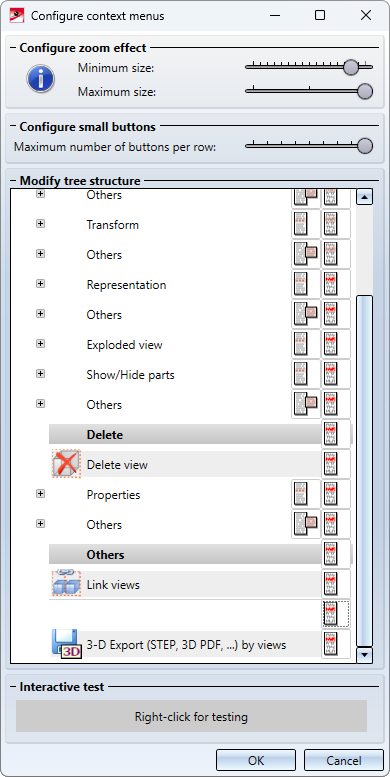Select the 3-D Export by views icon
Viewport: 390px width, 777px height.
pyautogui.click(x=66, y=644)
